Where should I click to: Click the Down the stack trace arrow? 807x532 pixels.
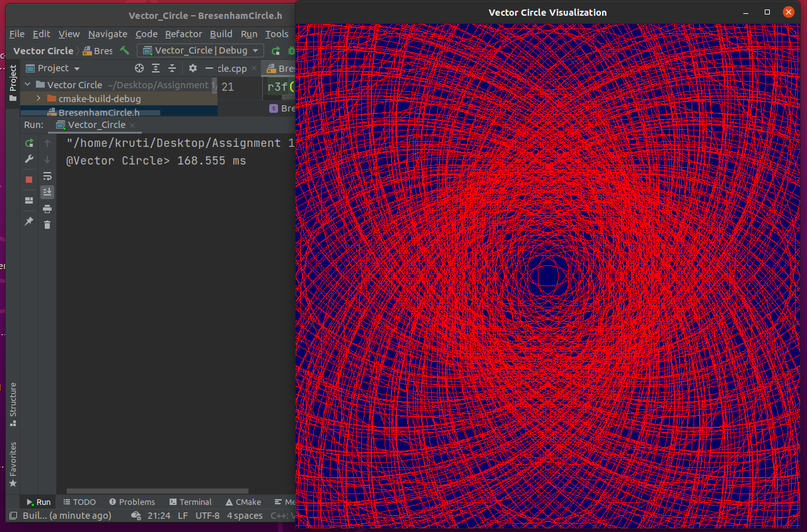coord(47,159)
